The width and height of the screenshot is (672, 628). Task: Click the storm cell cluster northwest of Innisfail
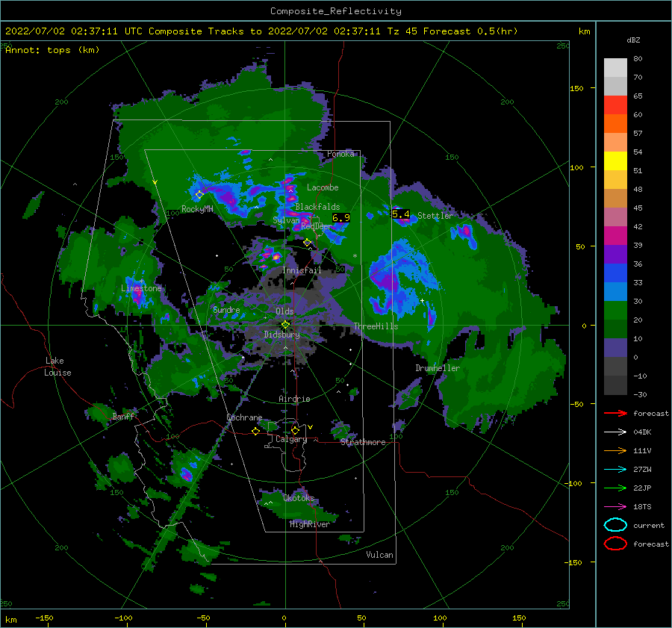point(270,256)
